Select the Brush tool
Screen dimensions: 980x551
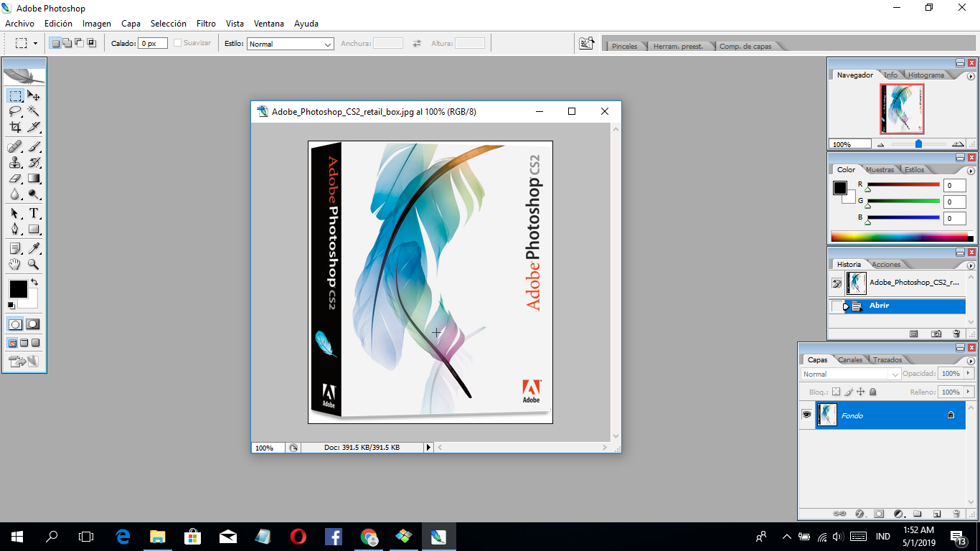(34, 147)
